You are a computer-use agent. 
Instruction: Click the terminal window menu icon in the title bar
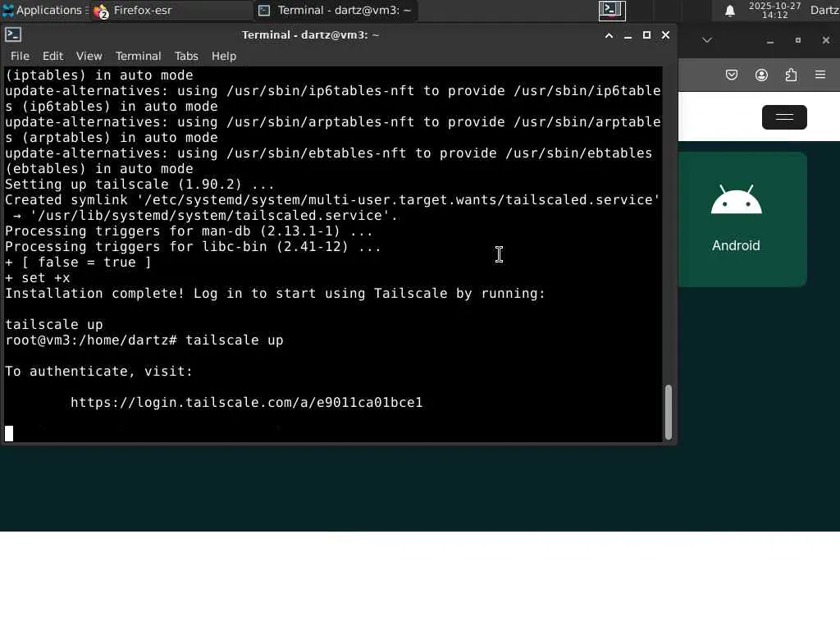click(13, 34)
